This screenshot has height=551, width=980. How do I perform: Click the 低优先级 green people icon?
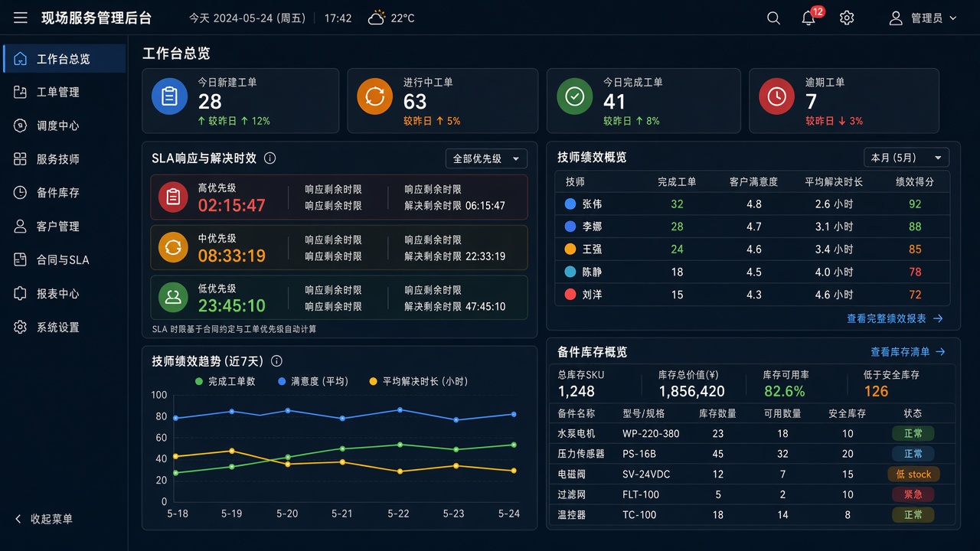(173, 298)
